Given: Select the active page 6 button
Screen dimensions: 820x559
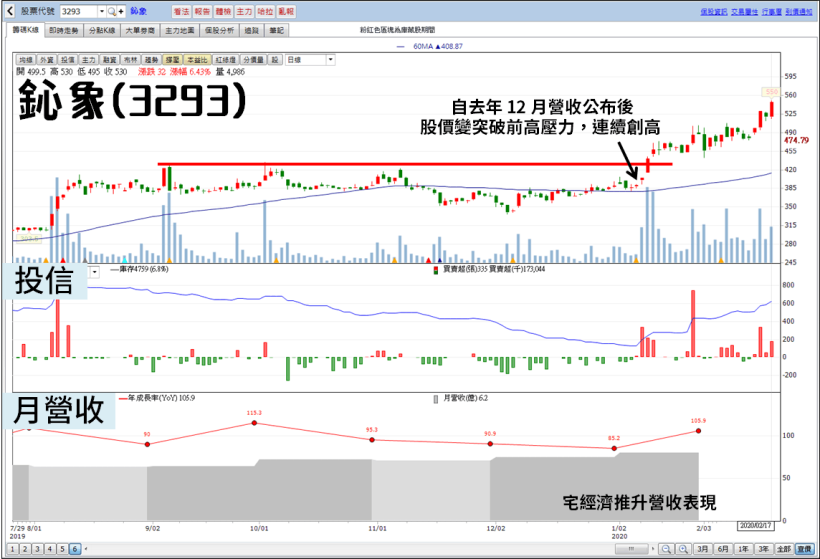Looking at the screenshot, I should (75, 549).
